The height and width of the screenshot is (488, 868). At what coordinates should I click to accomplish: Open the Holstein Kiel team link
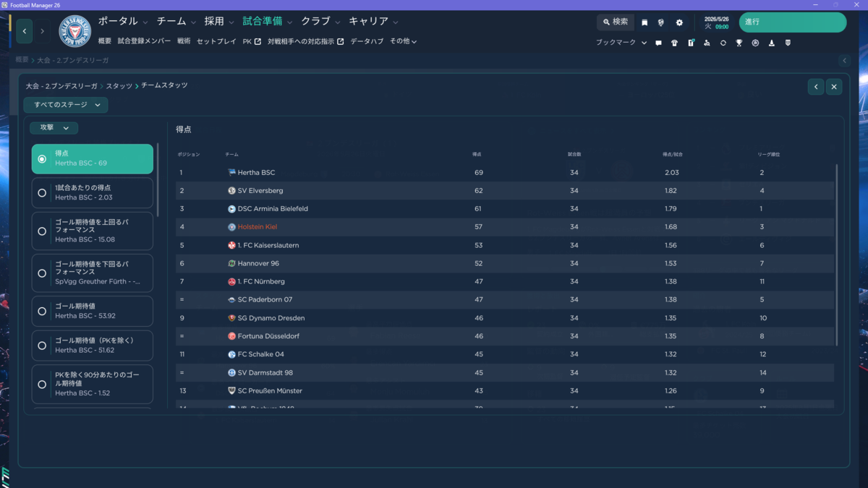point(258,227)
